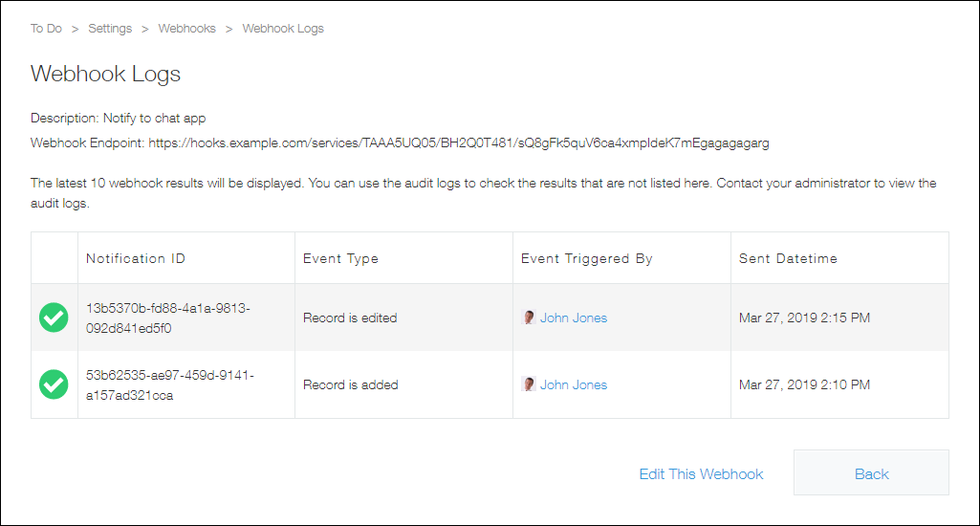Click the Notification ID column header
Screen dimensions: 980x526
click(x=136, y=258)
